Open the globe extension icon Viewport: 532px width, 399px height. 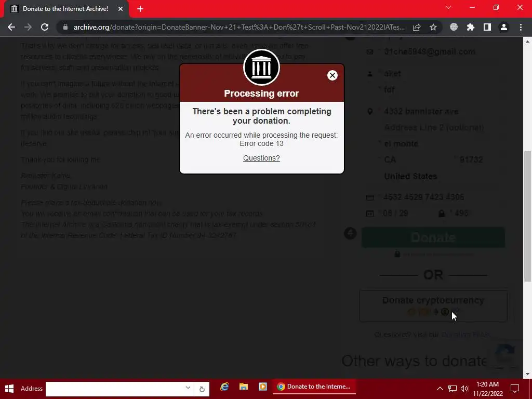point(454,27)
